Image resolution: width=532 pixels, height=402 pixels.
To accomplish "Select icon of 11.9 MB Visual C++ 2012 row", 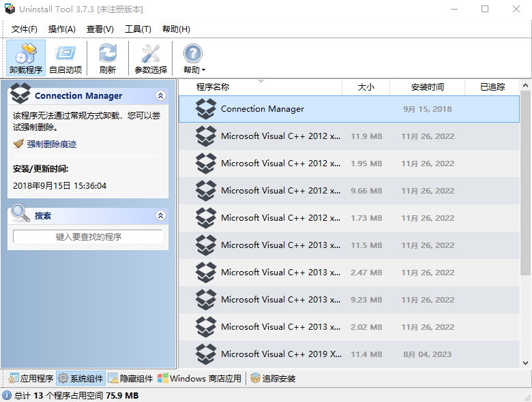I will point(205,136).
